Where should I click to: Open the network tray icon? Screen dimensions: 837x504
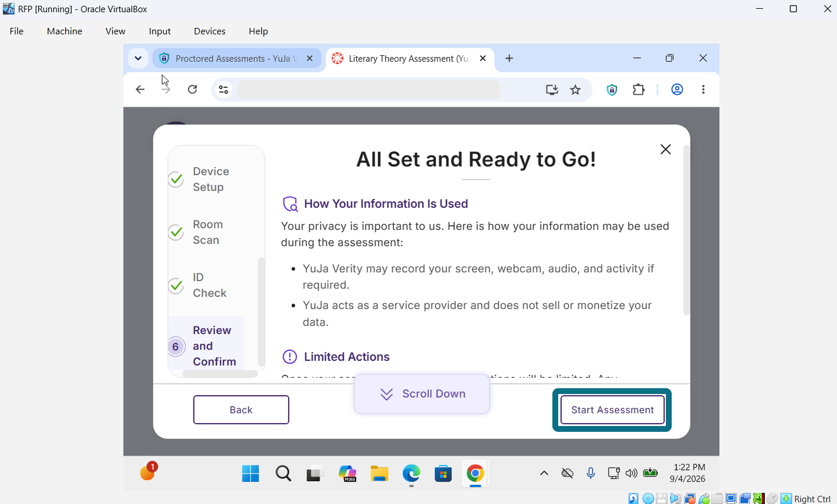click(x=613, y=473)
